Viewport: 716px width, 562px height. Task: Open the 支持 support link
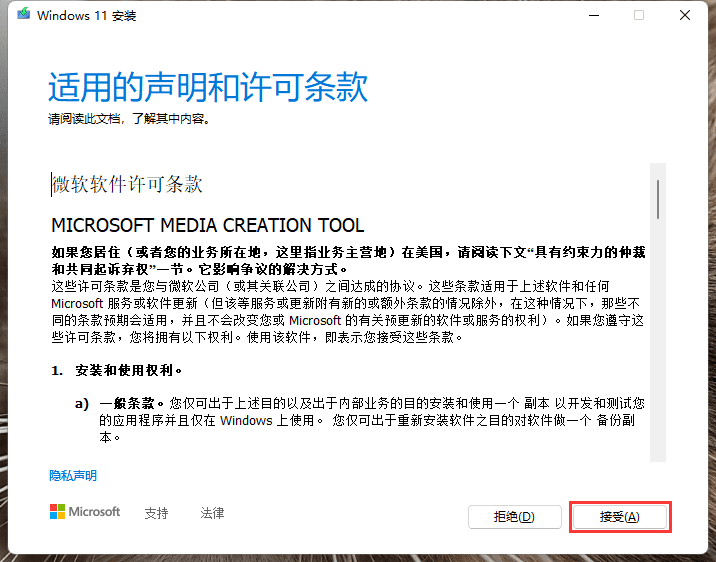pyautogui.click(x=156, y=513)
